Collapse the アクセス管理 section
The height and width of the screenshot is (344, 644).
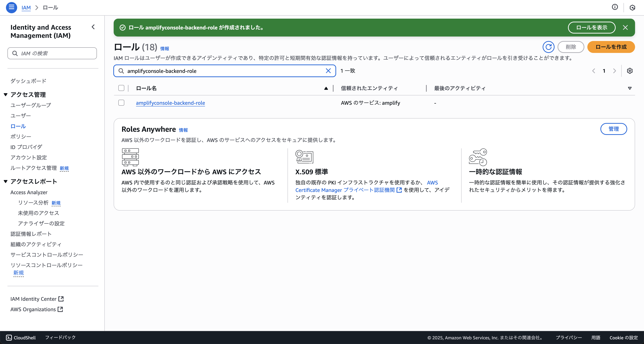click(6, 94)
